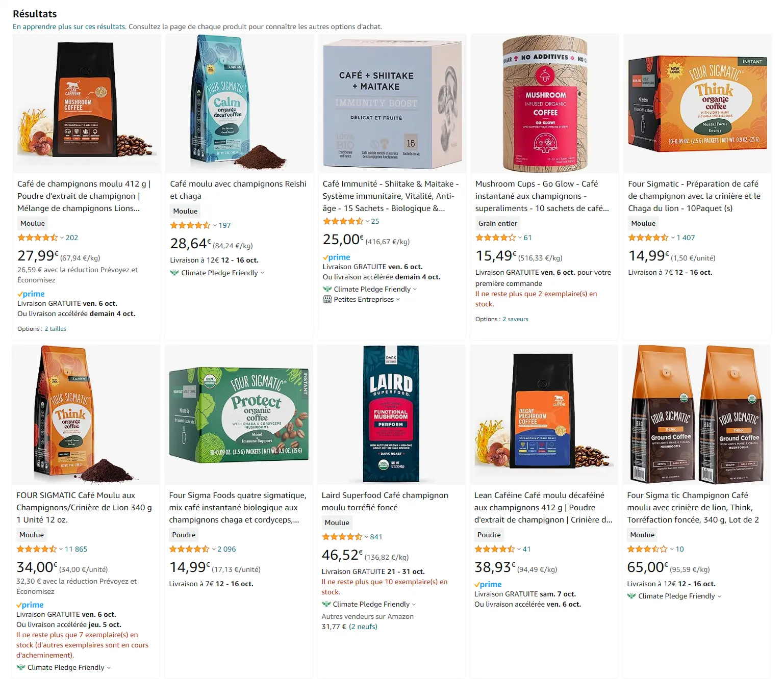Expand the Petites Entreprises dropdown

tap(398, 299)
